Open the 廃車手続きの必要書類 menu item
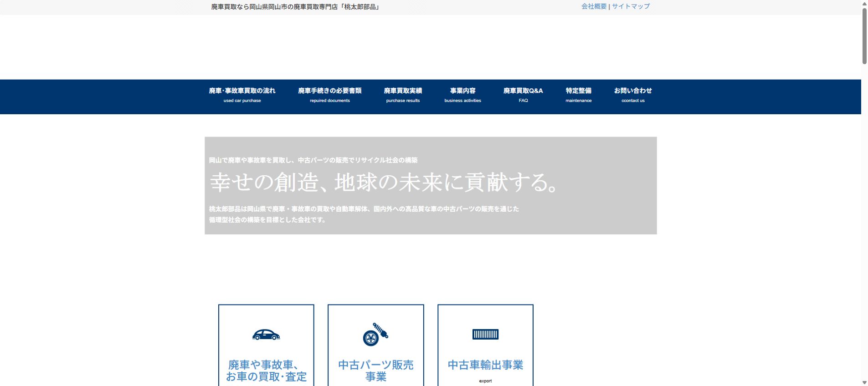The image size is (868, 386). (330, 95)
